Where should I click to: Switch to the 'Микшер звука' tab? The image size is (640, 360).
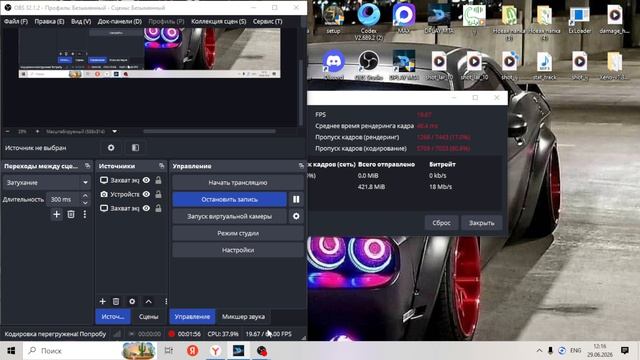[243, 316]
